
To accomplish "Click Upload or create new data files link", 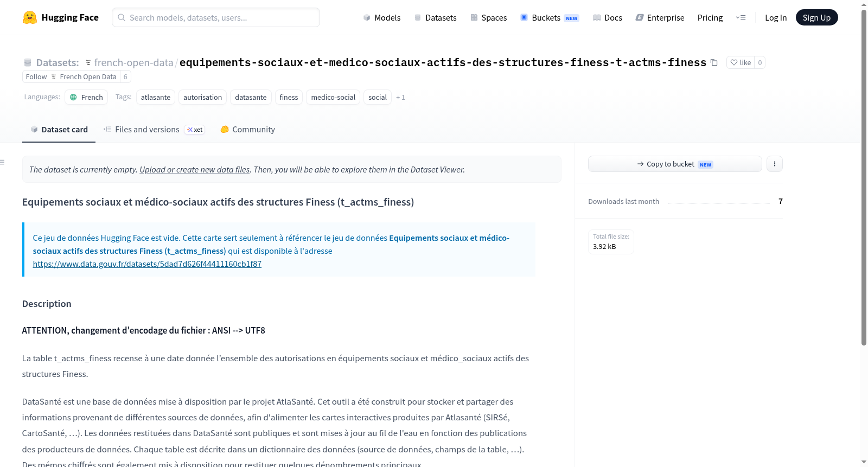I will pos(195,170).
